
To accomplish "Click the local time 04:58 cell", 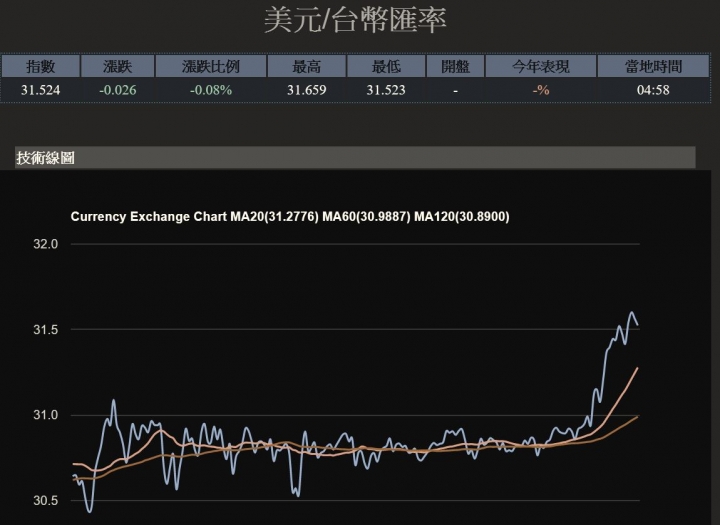I will (x=653, y=90).
